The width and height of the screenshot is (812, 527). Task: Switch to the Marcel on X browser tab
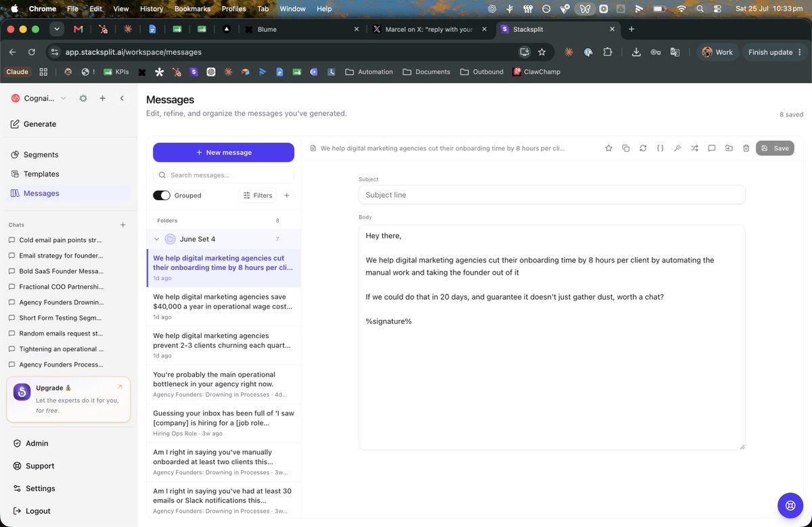tap(429, 29)
